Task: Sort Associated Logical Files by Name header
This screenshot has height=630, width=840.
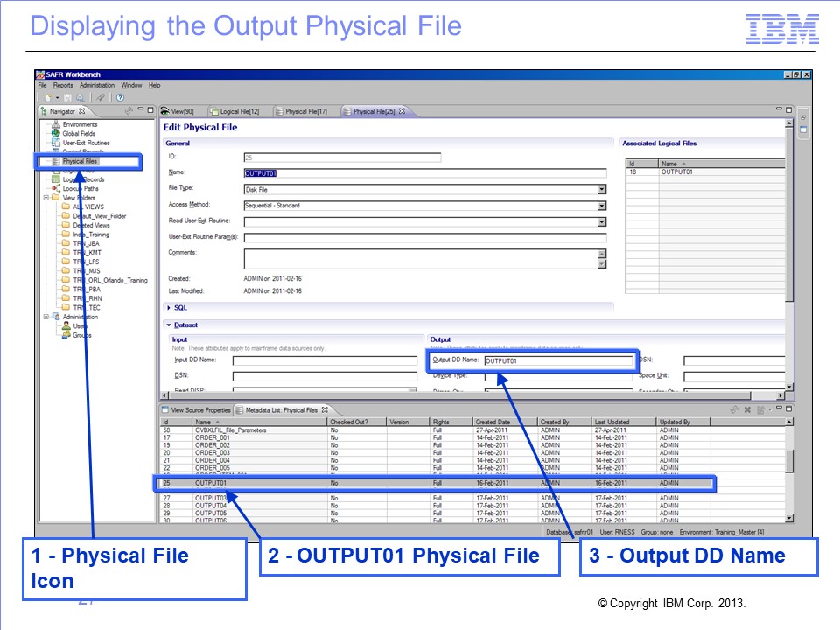Action: (x=722, y=164)
